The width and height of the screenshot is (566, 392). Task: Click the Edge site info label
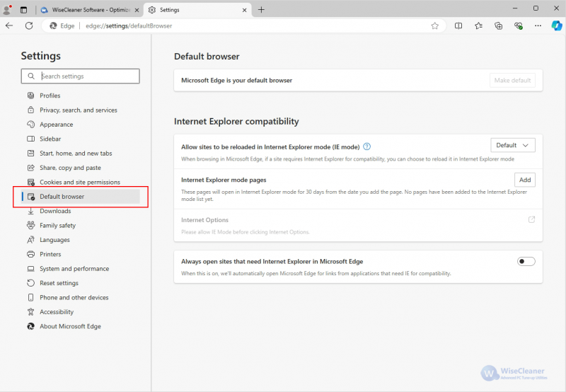pyautogui.click(x=62, y=25)
